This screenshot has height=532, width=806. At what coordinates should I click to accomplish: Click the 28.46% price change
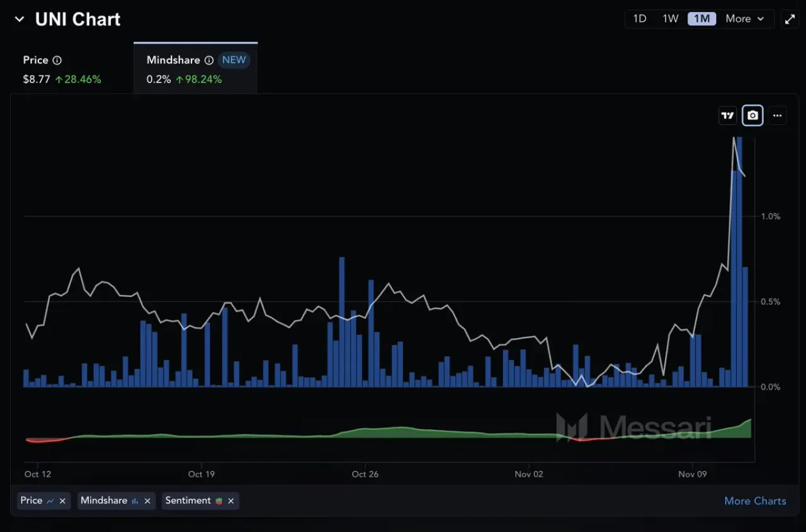(x=78, y=79)
